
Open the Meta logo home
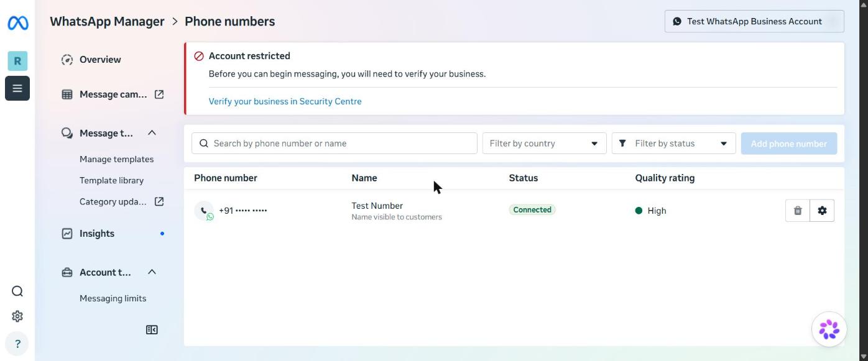(x=17, y=24)
